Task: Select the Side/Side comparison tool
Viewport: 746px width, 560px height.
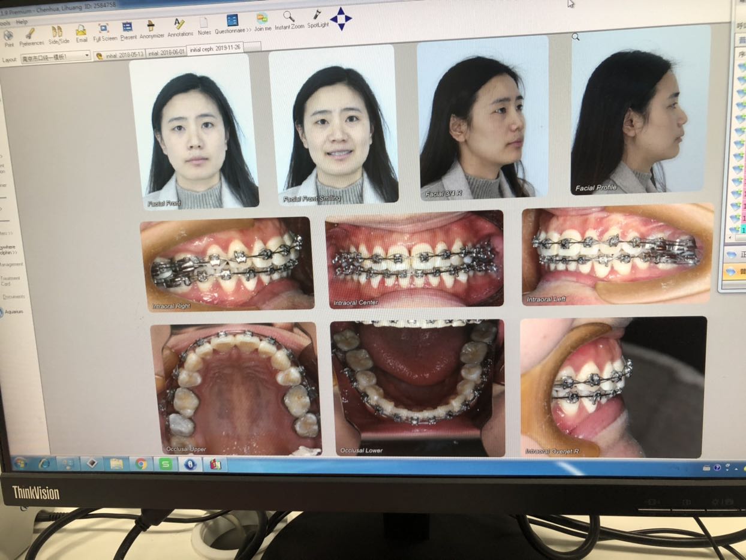Action: pyautogui.click(x=58, y=35)
